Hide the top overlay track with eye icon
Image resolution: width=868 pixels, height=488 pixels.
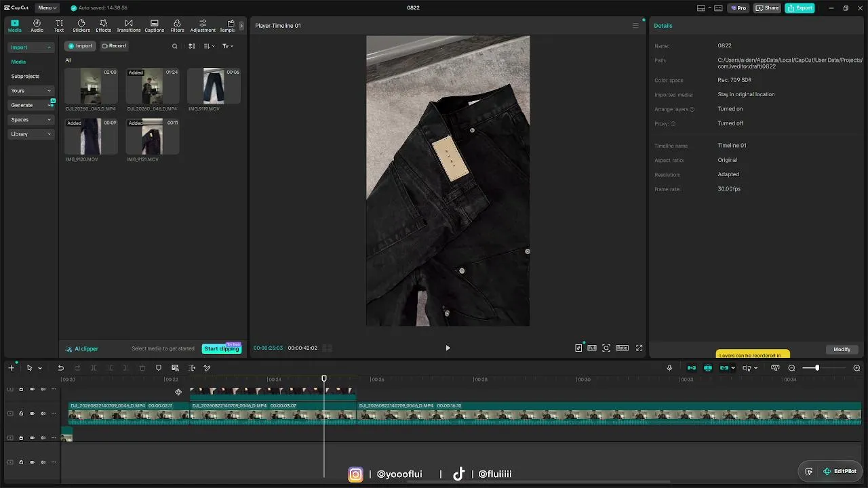tap(32, 389)
